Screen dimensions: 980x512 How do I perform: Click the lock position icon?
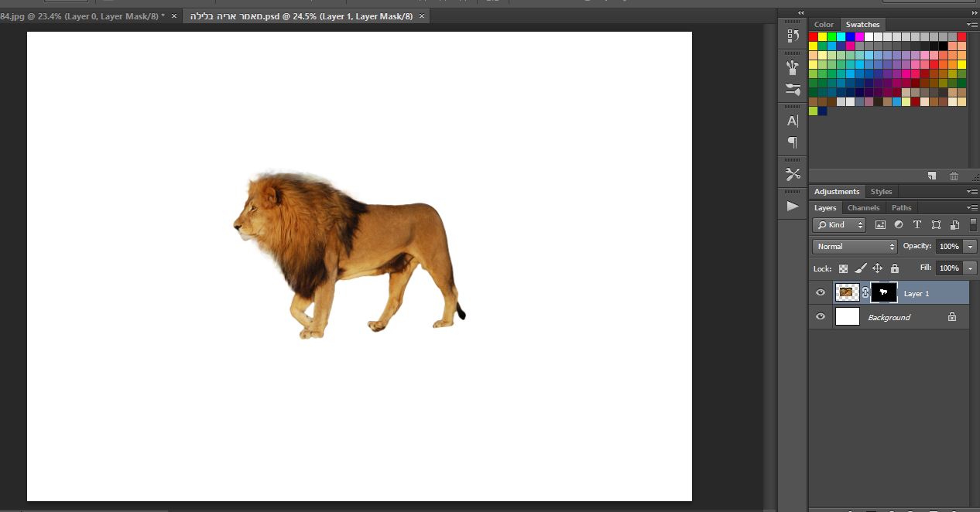pyautogui.click(x=877, y=268)
